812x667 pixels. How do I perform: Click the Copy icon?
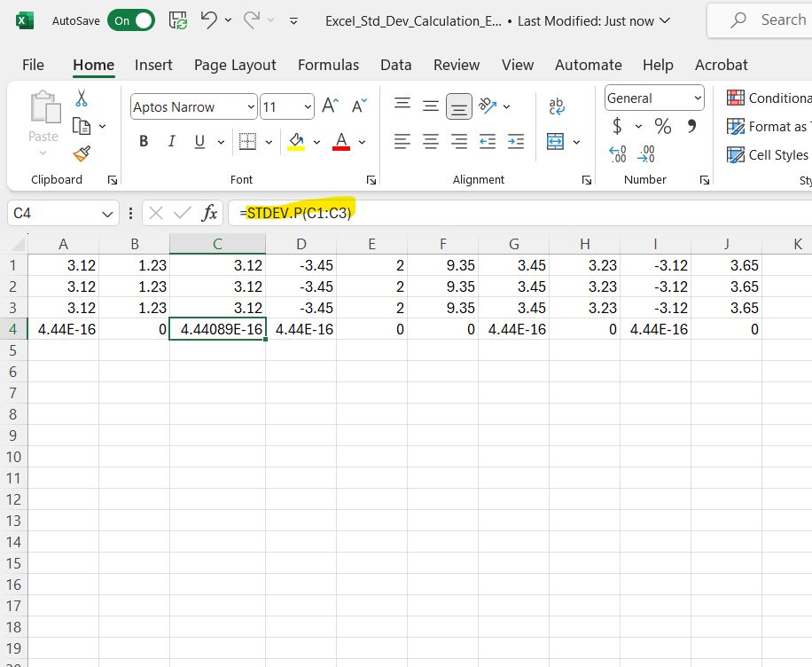(x=82, y=126)
